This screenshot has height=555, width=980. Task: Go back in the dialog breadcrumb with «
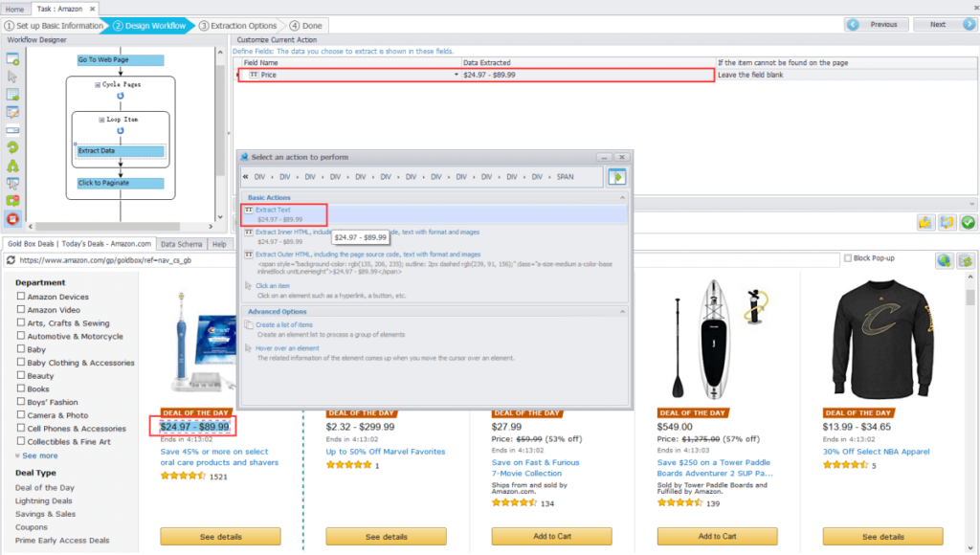pos(246,177)
